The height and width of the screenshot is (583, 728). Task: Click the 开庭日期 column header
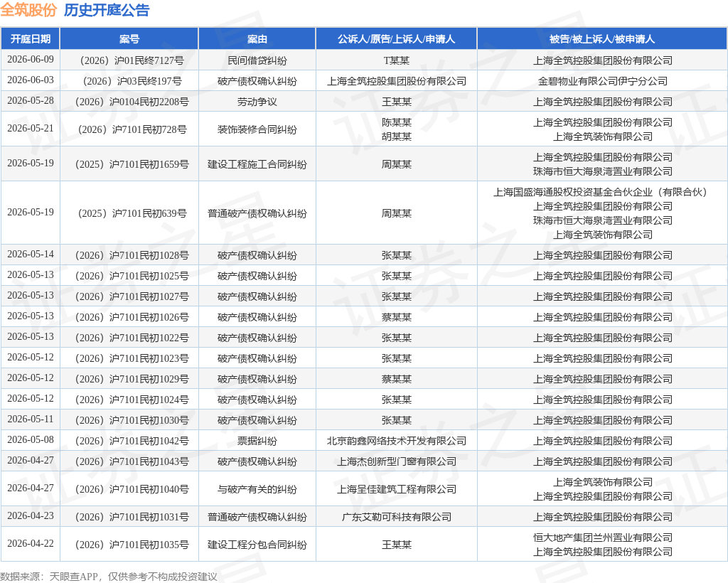coord(30,39)
